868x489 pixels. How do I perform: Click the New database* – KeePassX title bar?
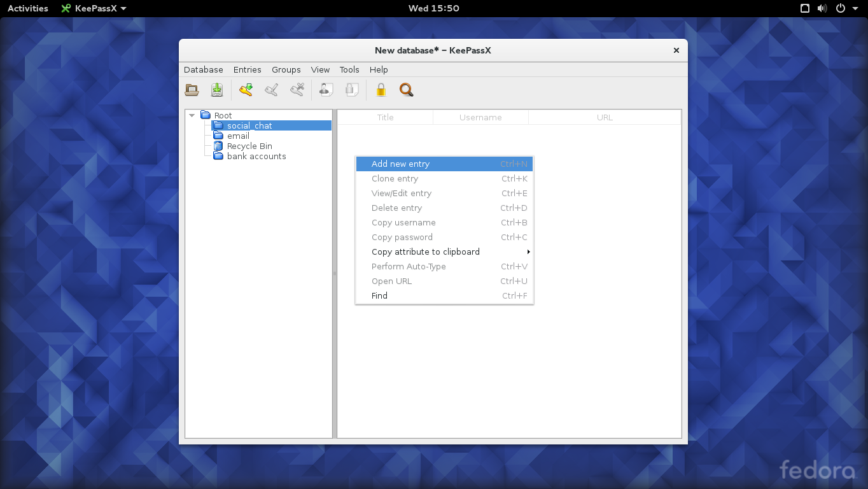[433, 50]
